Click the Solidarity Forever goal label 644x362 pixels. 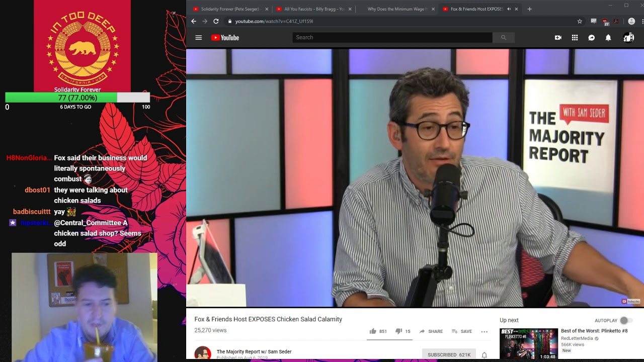click(77, 89)
